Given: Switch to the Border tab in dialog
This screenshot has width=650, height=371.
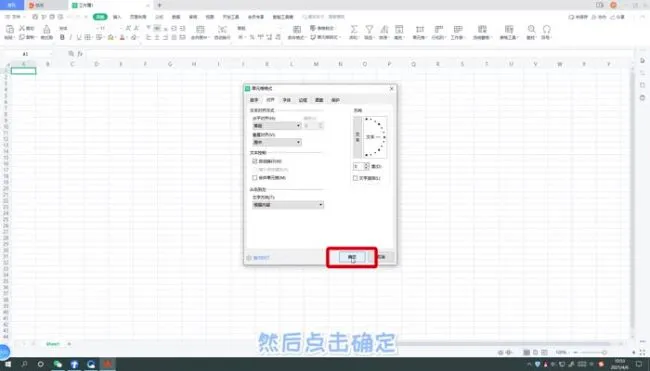Looking at the screenshot, I should 303,100.
